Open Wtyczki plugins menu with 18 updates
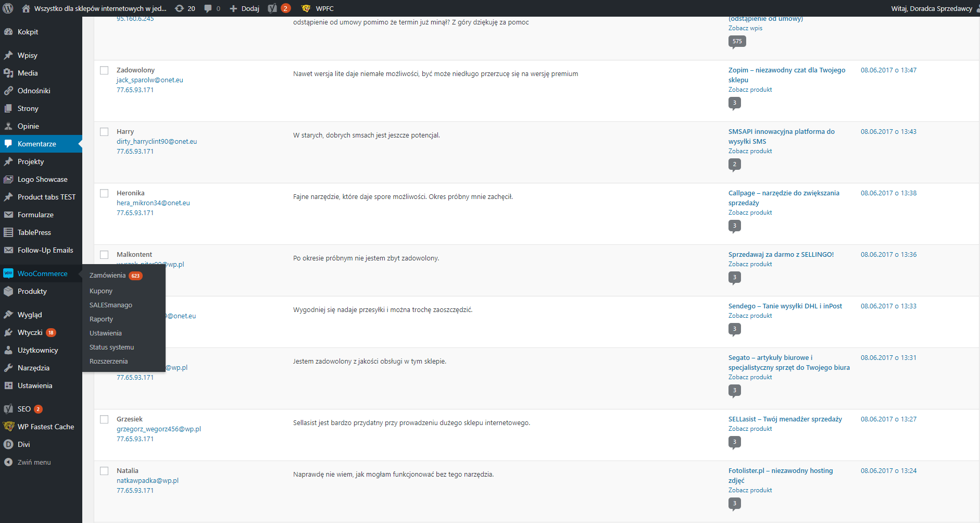Viewport: 980px width, 523px height. tap(30, 332)
